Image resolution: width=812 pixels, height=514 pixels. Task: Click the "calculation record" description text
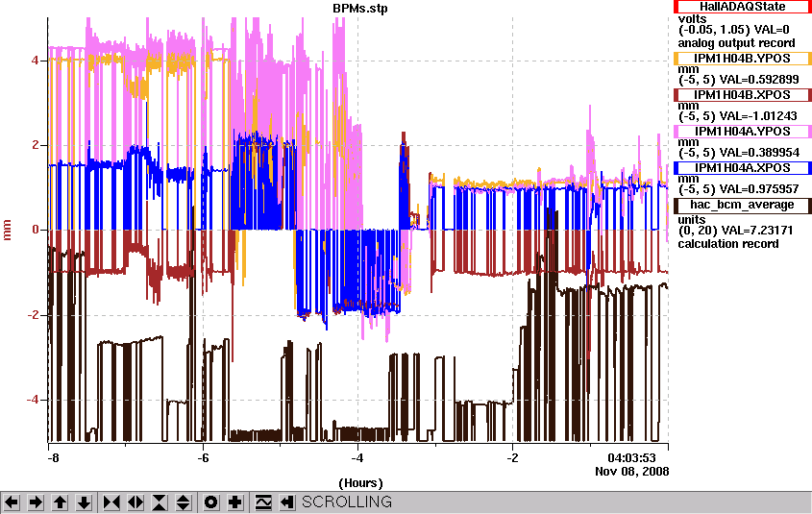[728, 244]
